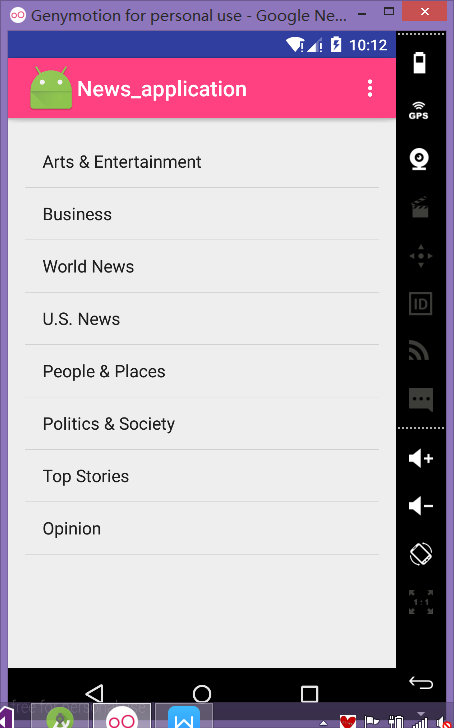Open People & Places category
The image size is (454, 728).
pyautogui.click(x=202, y=371)
